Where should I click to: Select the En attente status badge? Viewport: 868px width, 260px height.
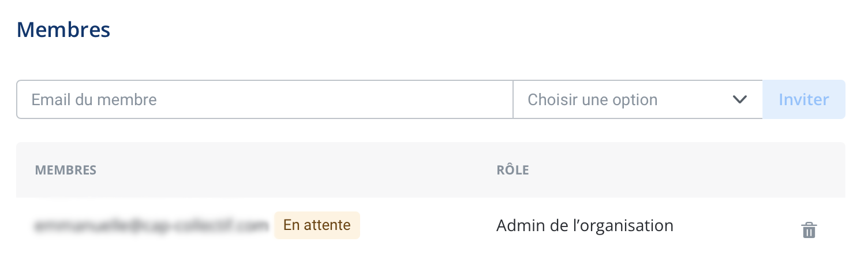point(317,225)
